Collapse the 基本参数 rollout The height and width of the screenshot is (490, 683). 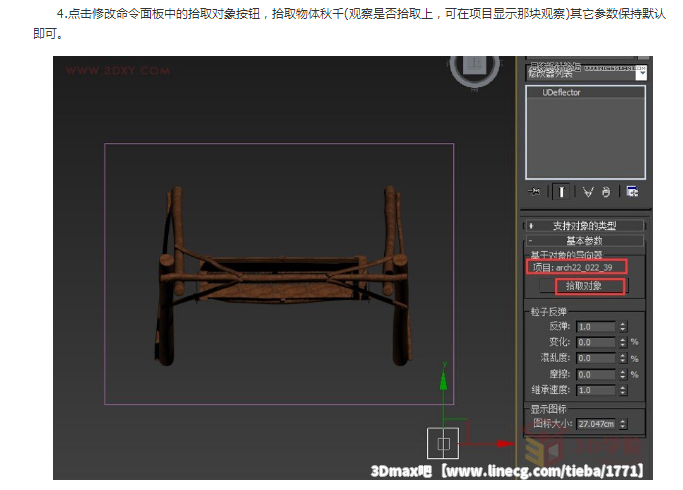coord(584,240)
